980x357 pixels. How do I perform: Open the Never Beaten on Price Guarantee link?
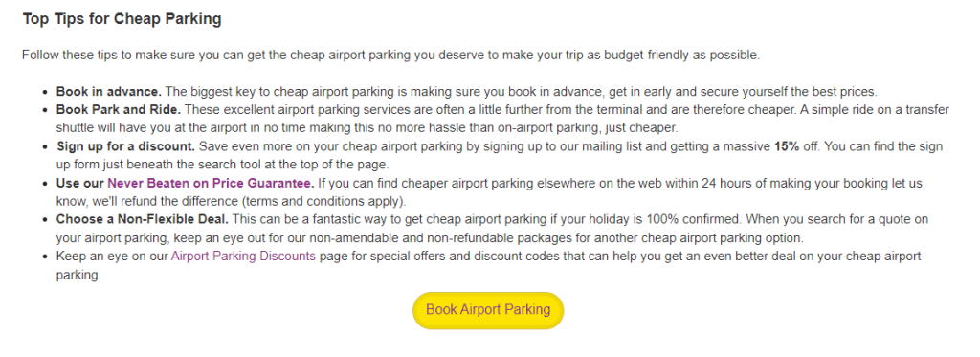[x=212, y=184]
